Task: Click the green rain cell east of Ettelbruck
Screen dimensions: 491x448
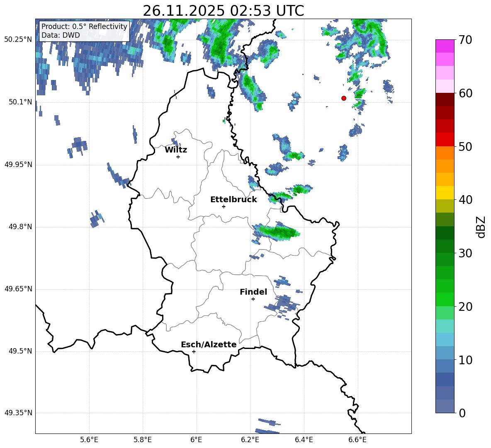Action: (276, 232)
